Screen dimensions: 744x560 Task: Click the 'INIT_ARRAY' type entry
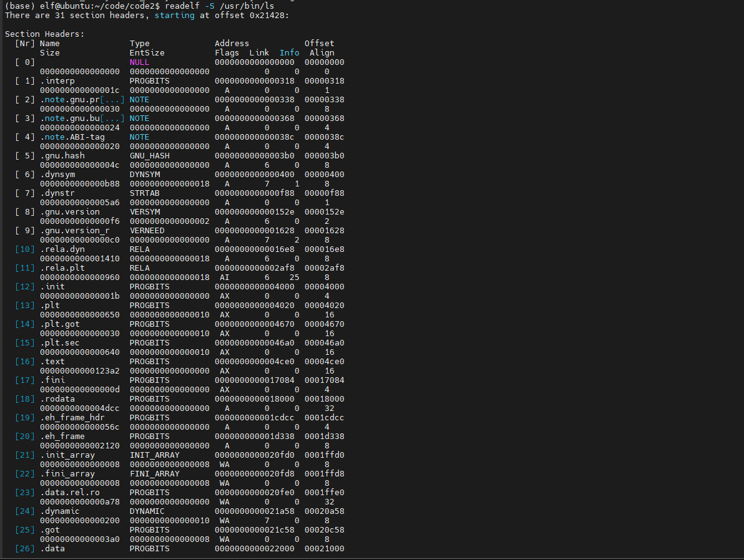click(x=155, y=455)
